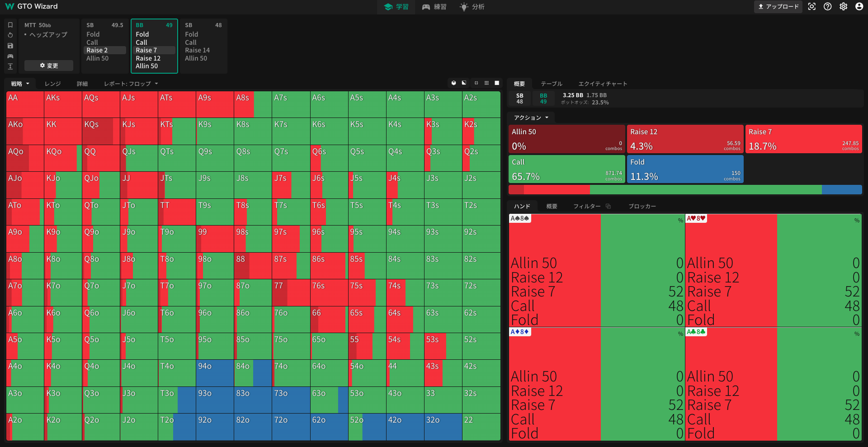
Task: Click the gamepad practice icon in sidebar
Action: point(10,56)
